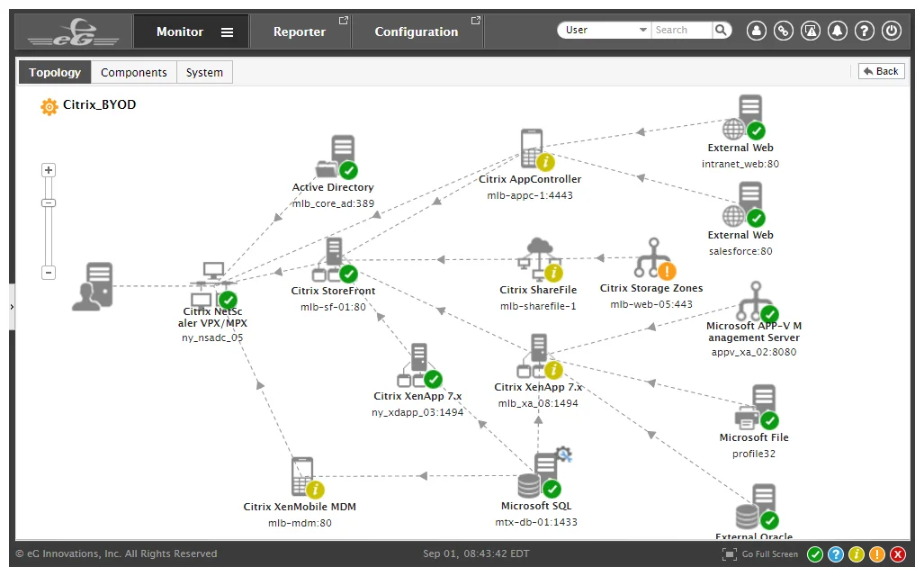Viewport: 924px width, 576px height.
Task: Open the help question mark icon in header
Action: (865, 31)
